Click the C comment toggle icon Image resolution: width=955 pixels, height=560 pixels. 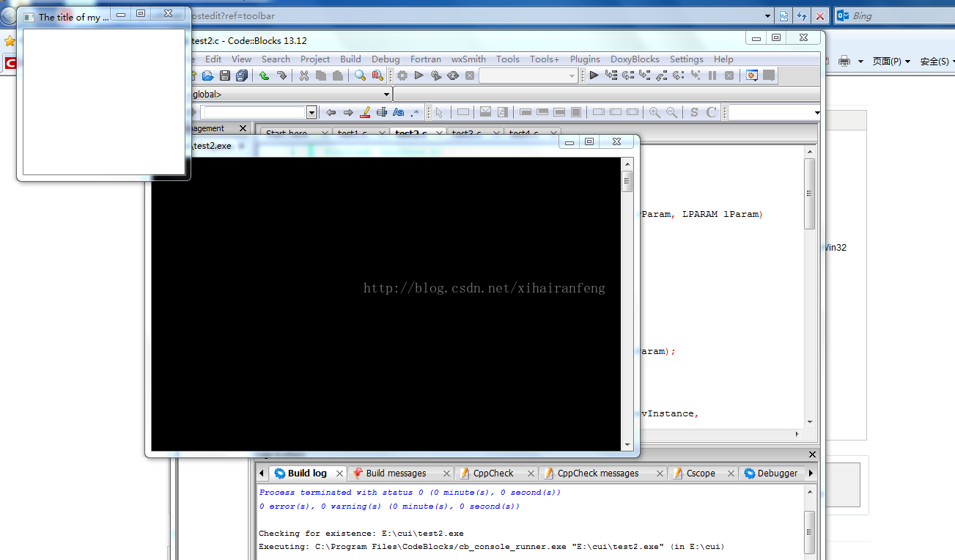click(711, 112)
